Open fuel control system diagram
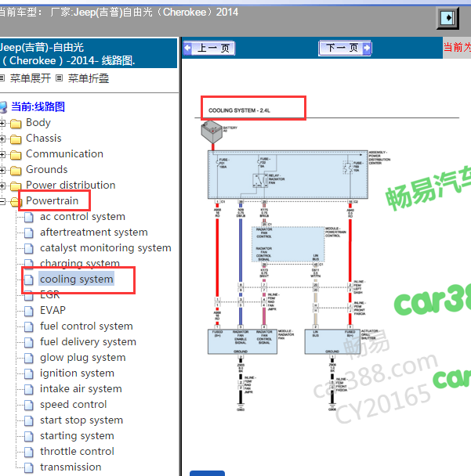Image resolution: width=471 pixels, height=476 pixels. 87,326
